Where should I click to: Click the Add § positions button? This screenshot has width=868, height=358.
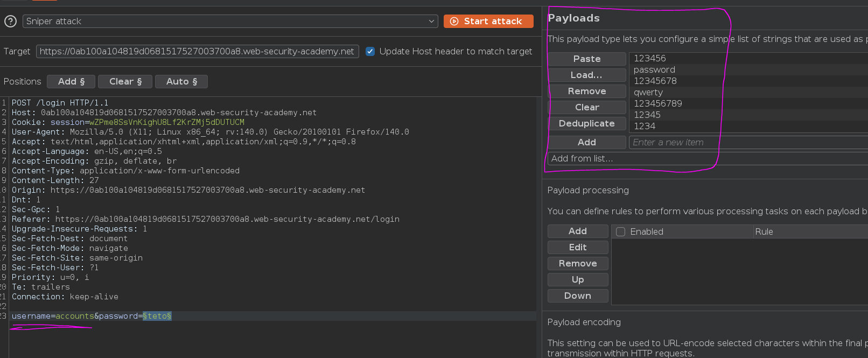(x=71, y=82)
